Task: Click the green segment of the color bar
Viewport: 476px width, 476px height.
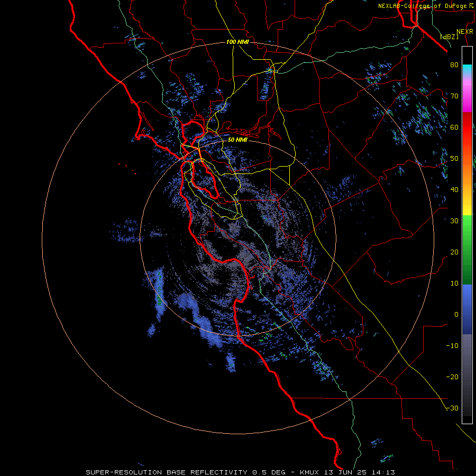Action: coord(467,250)
